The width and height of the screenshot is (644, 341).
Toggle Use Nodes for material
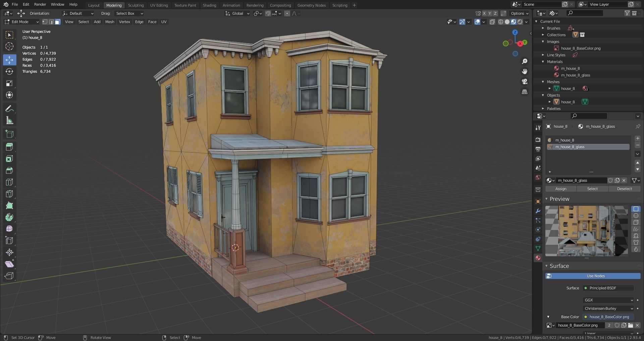tap(593, 276)
